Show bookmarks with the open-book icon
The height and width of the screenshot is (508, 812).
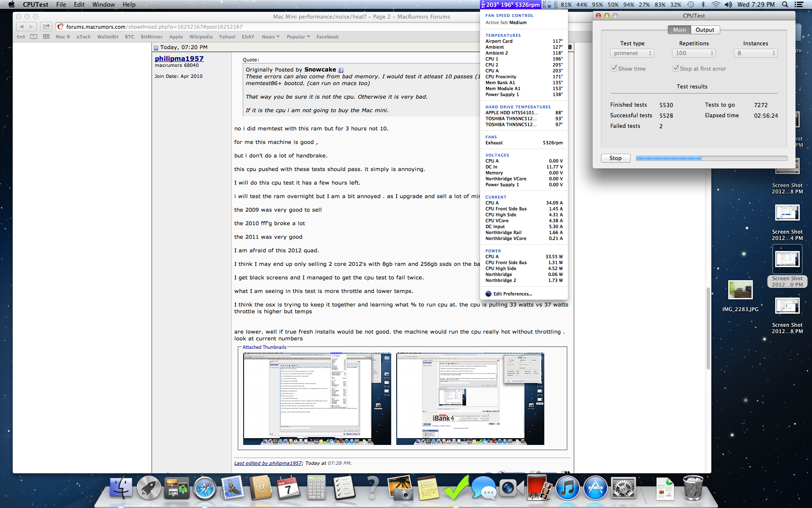click(x=33, y=37)
